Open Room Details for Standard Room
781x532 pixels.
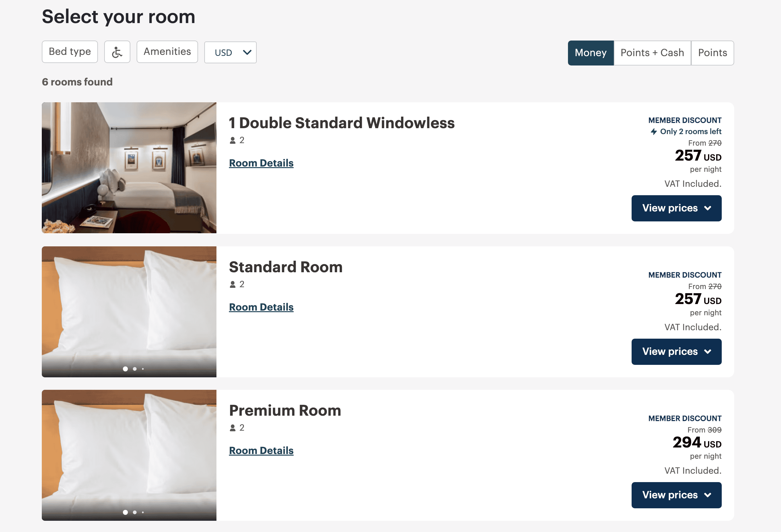pyautogui.click(x=261, y=307)
